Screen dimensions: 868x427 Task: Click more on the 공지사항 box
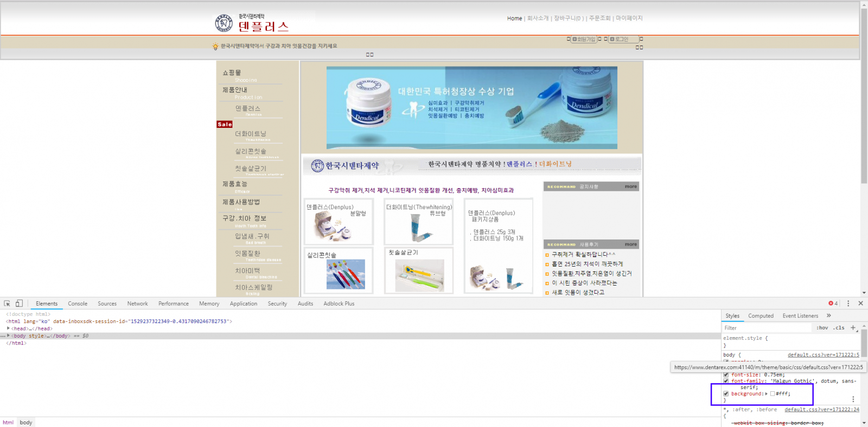tap(630, 186)
